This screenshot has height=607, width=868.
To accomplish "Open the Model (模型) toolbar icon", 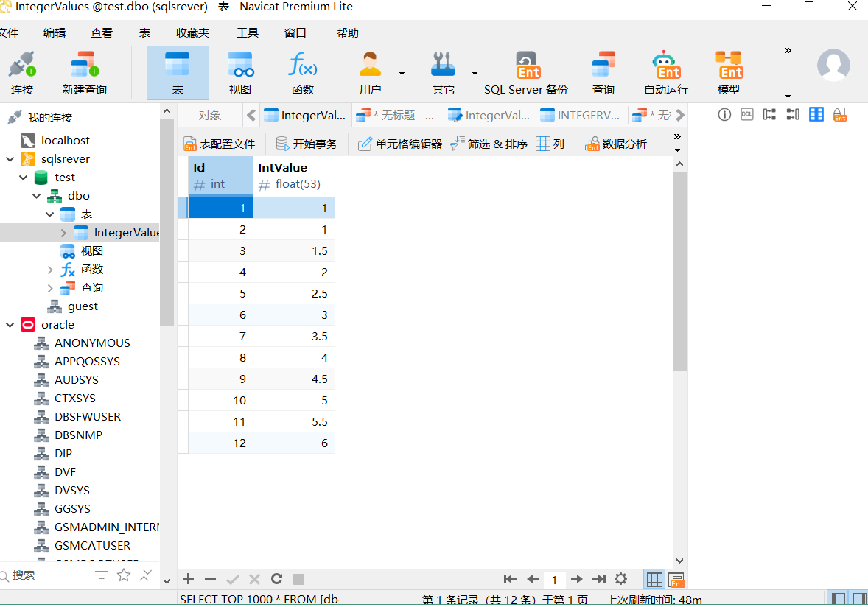I will click(729, 73).
